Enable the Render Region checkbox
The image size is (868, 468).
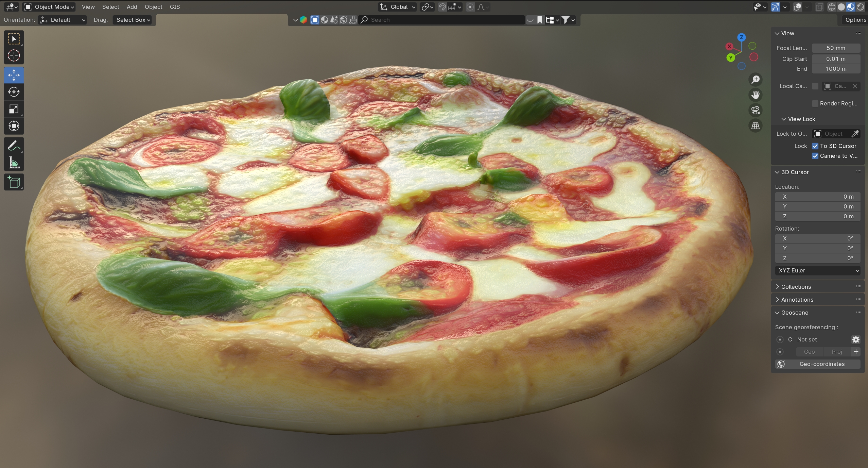coord(815,103)
